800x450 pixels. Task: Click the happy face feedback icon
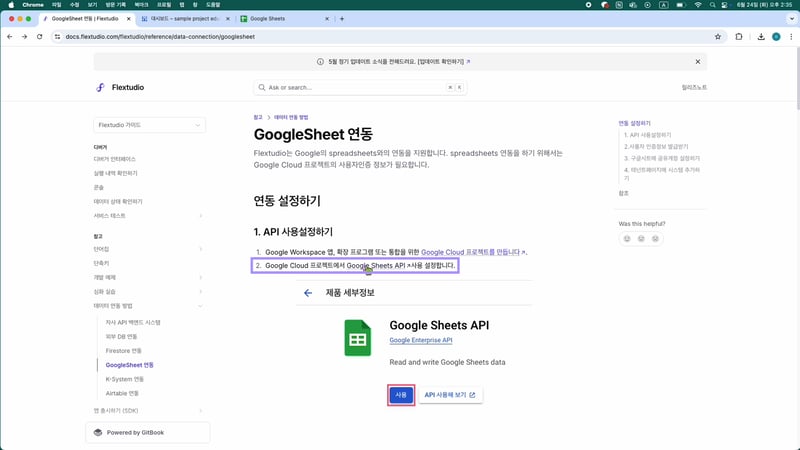627,238
